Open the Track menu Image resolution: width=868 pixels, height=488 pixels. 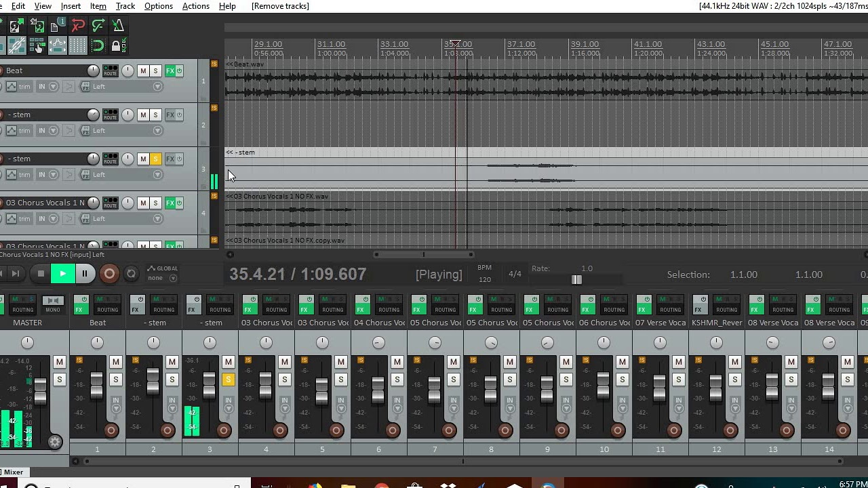point(125,6)
